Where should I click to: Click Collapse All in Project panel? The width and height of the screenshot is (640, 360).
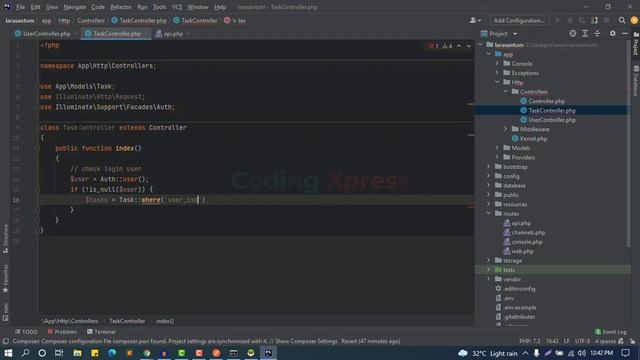click(x=597, y=33)
